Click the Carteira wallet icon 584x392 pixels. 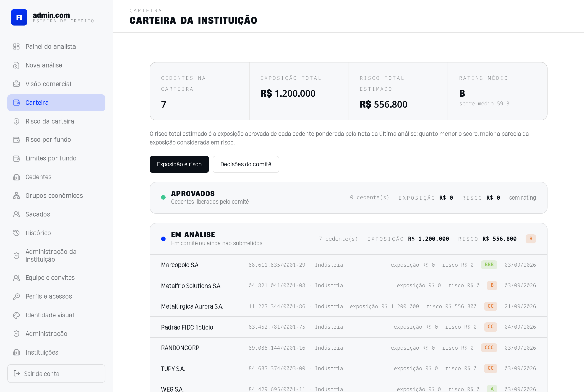click(16, 103)
